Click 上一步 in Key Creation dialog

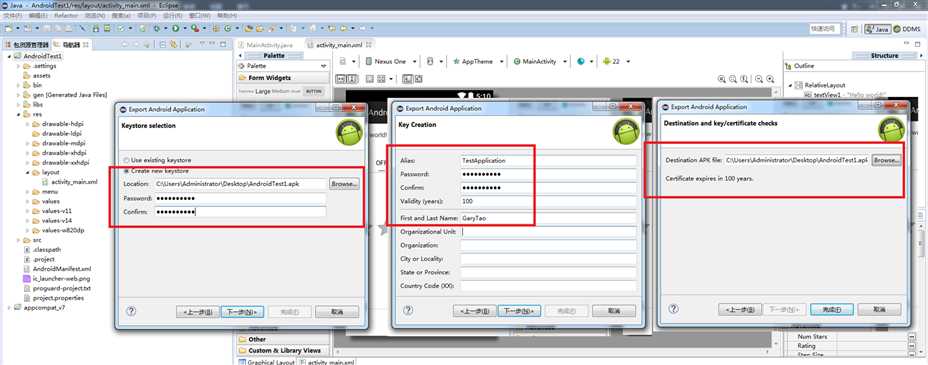(x=475, y=311)
